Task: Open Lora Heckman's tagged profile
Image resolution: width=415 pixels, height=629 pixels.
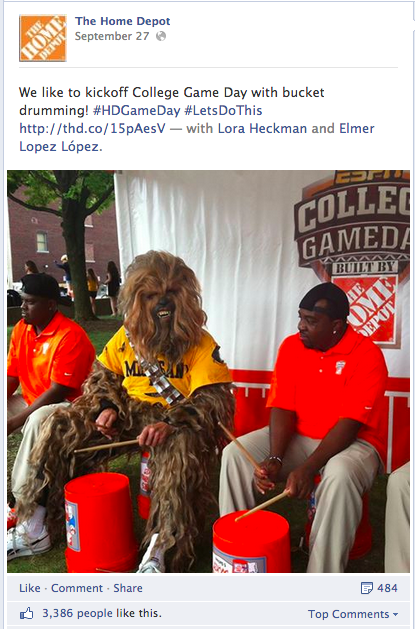Action: click(x=262, y=129)
